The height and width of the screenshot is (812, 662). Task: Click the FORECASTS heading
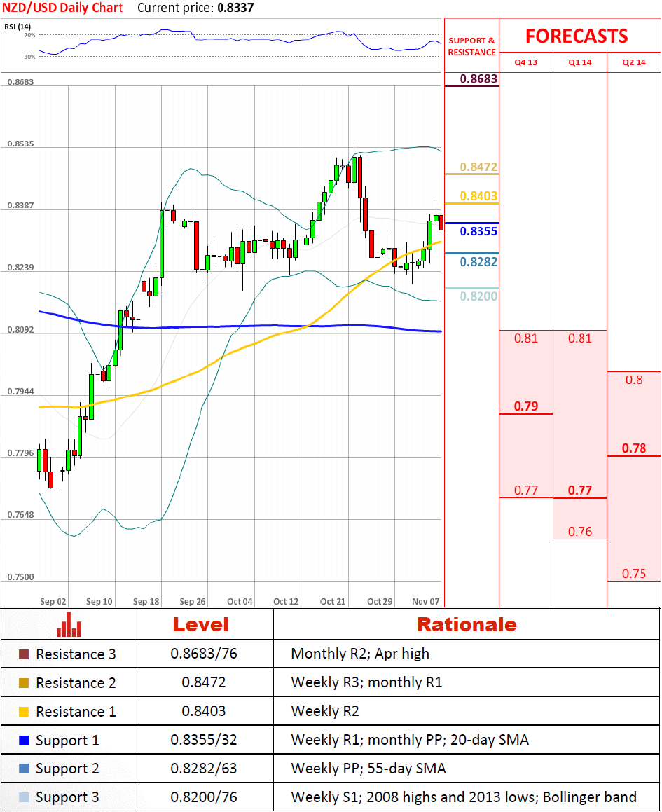(x=577, y=36)
